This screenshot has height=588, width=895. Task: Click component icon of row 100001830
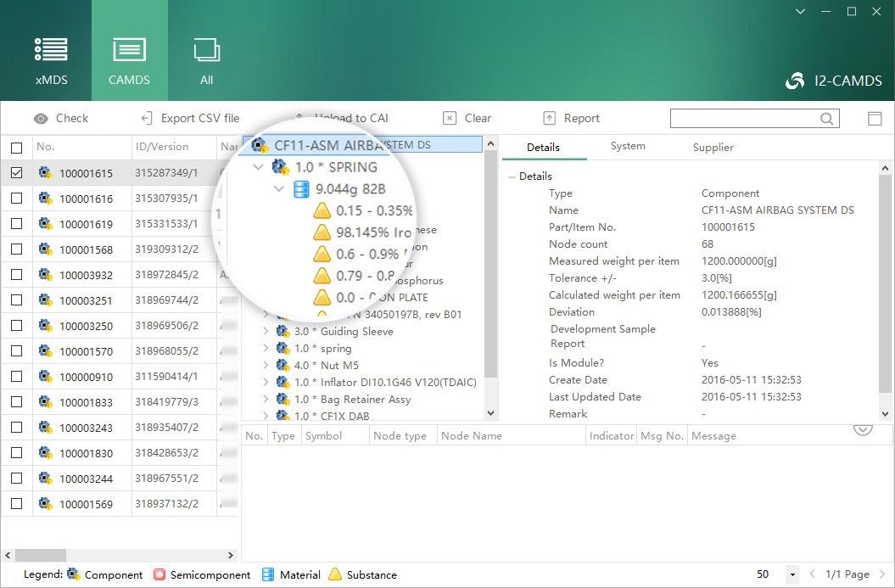point(46,453)
